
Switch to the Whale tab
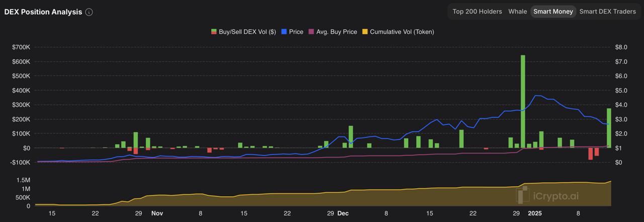[x=518, y=12]
